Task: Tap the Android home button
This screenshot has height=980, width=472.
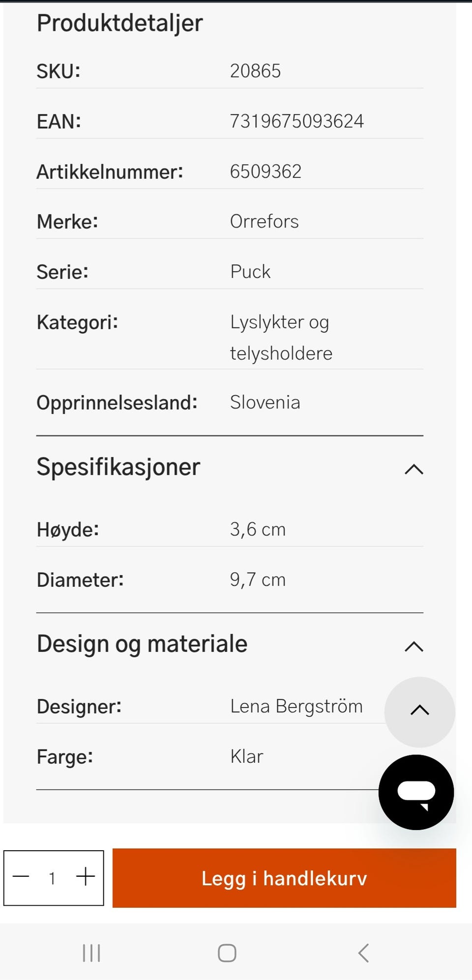Action: click(227, 952)
